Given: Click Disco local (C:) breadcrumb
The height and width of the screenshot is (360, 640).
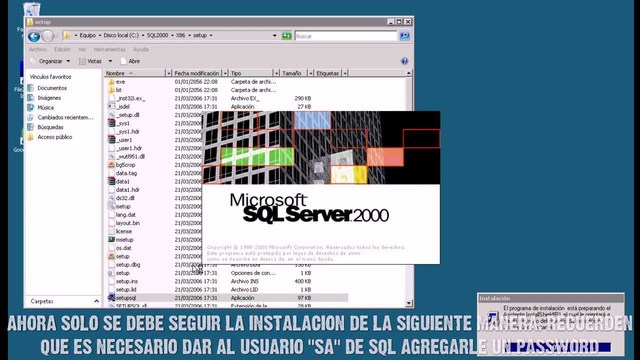Looking at the screenshot, I should [x=121, y=36].
